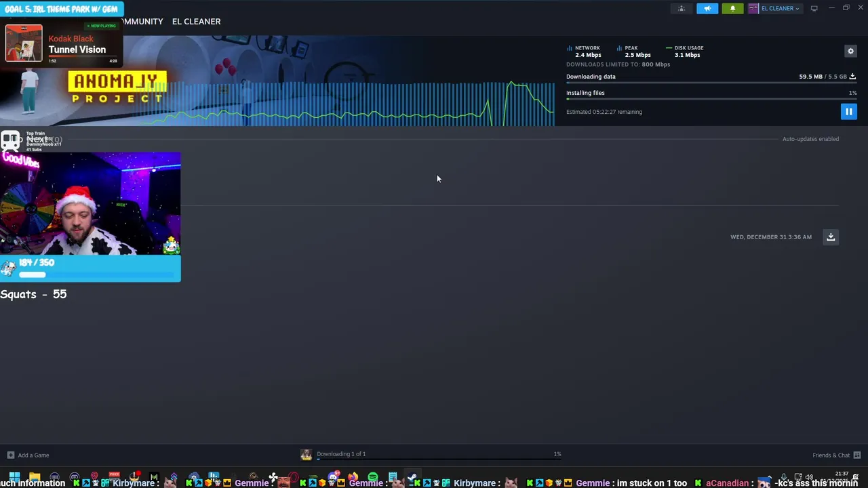The image size is (868, 488).
Task: Click 'Downloads limited to: 800 Mbps' text
Action: pos(618,64)
